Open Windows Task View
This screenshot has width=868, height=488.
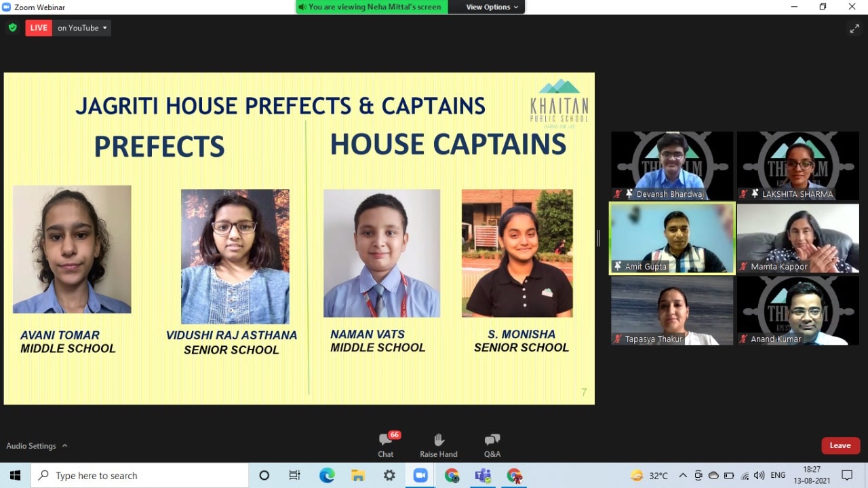(x=295, y=476)
